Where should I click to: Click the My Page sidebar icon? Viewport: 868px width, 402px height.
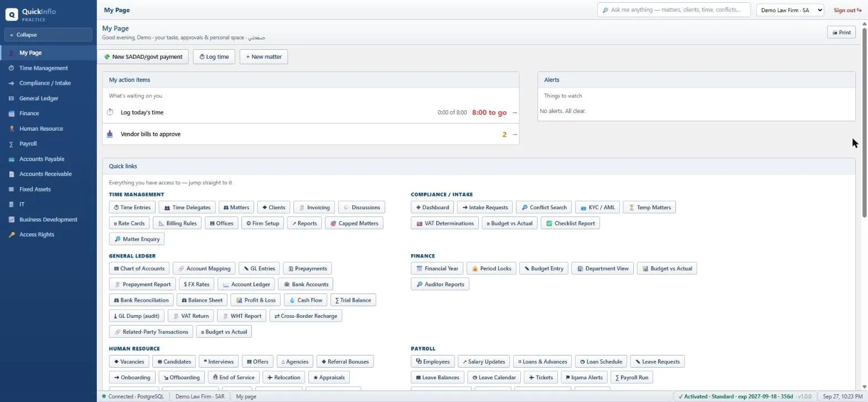12,53
